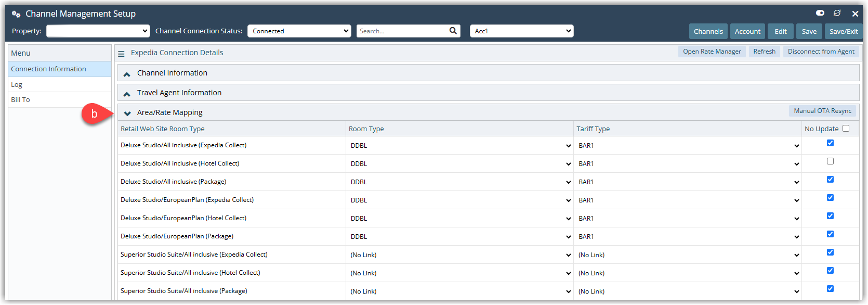Check No Update for Deluxe All inclusive (Hotel Collect)
The height and width of the screenshot is (305, 868).
[830, 161]
